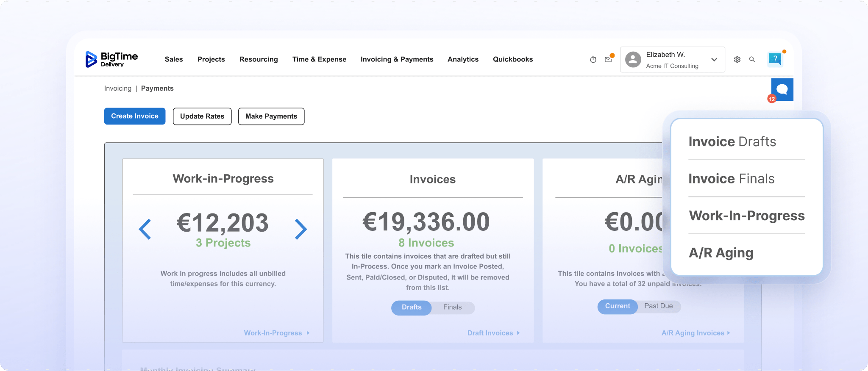This screenshot has width=868, height=371.
Task: Click the €19,336.00 invoices total
Action: [x=426, y=222]
